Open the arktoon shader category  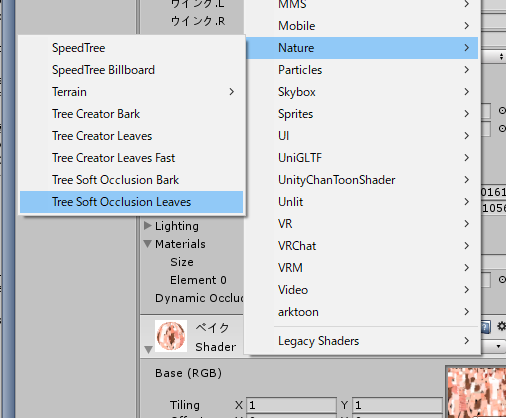coord(362,312)
